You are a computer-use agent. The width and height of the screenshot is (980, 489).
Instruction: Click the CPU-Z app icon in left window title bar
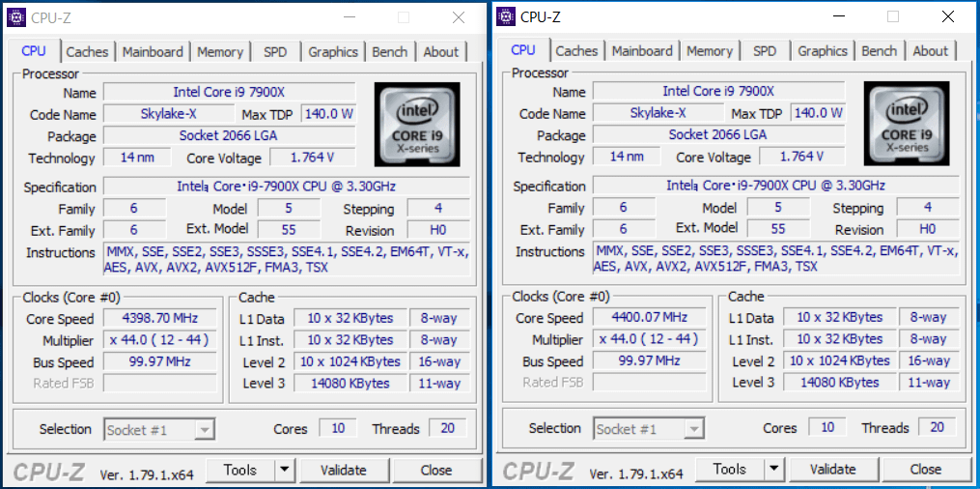(x=16, y=17)
